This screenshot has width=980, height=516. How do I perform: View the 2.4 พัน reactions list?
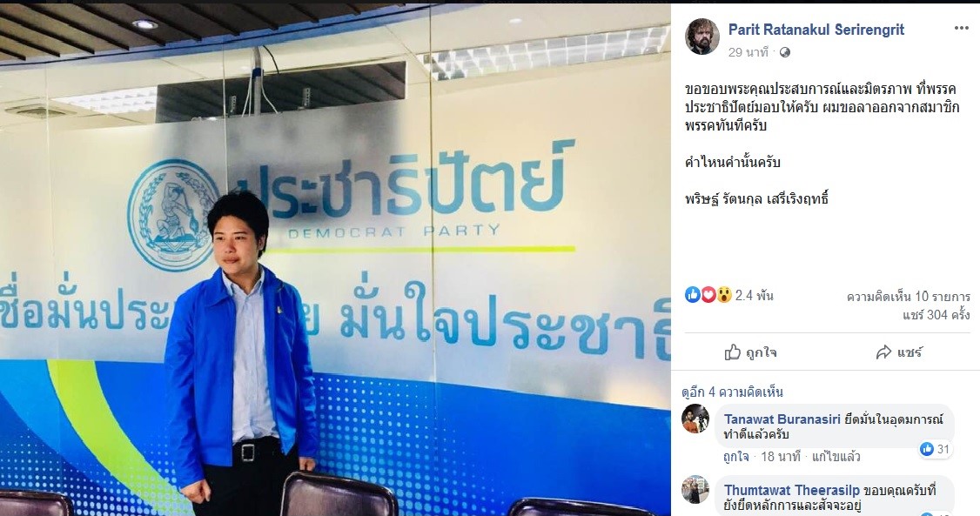[x=755, y=296]
